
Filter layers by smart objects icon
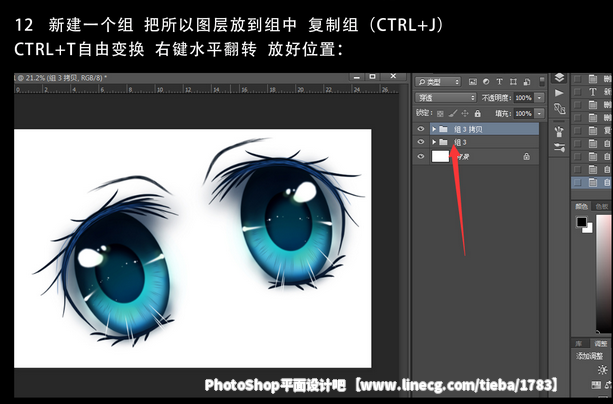click(x=527, y=82)
